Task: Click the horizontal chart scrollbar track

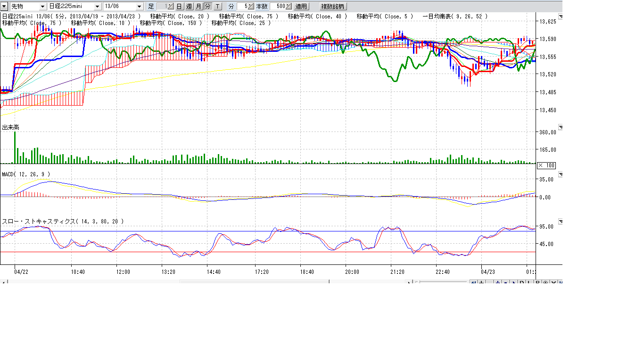Action: coord(94,282)
